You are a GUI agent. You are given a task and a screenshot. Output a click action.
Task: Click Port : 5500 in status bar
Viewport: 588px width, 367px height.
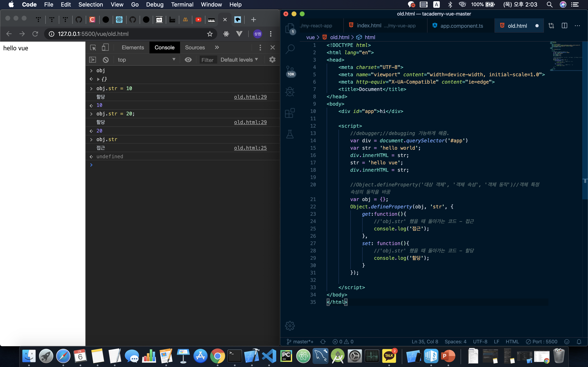click(542, 342)
